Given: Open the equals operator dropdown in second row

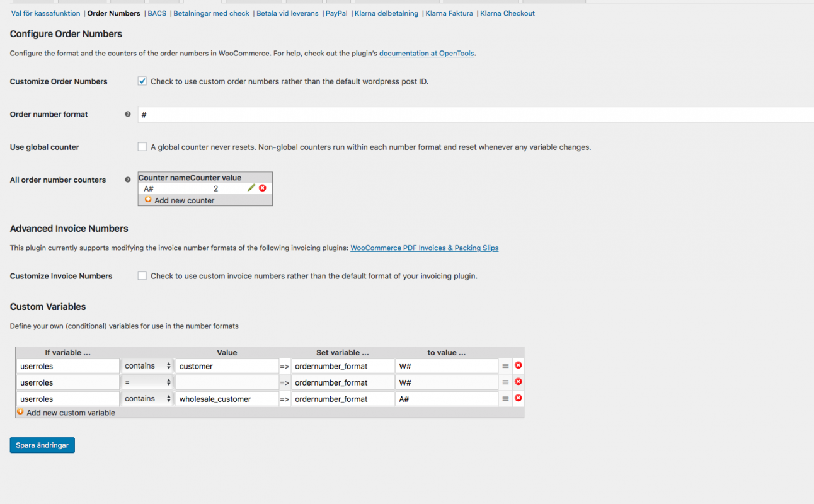Looking at the screenshot, I should coord(147,382).
